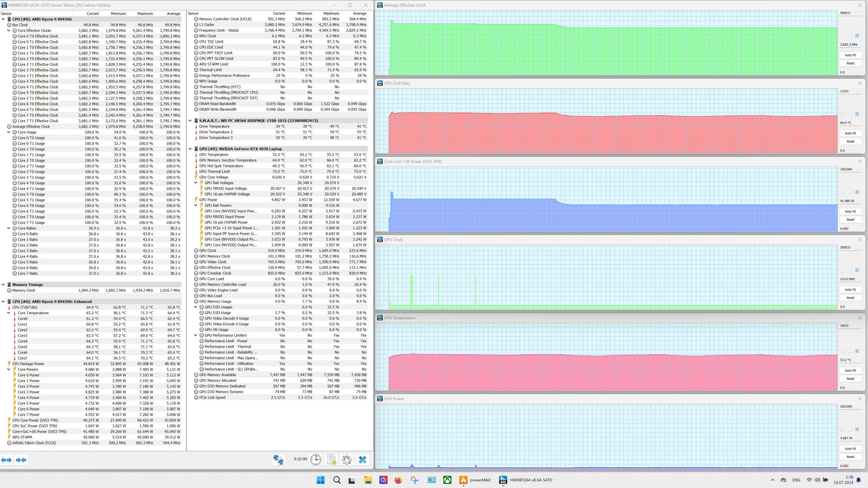Select the Infinity Fabric Clock (FCLK) row
Screen dimensions: 868x488
pos(91,443)
